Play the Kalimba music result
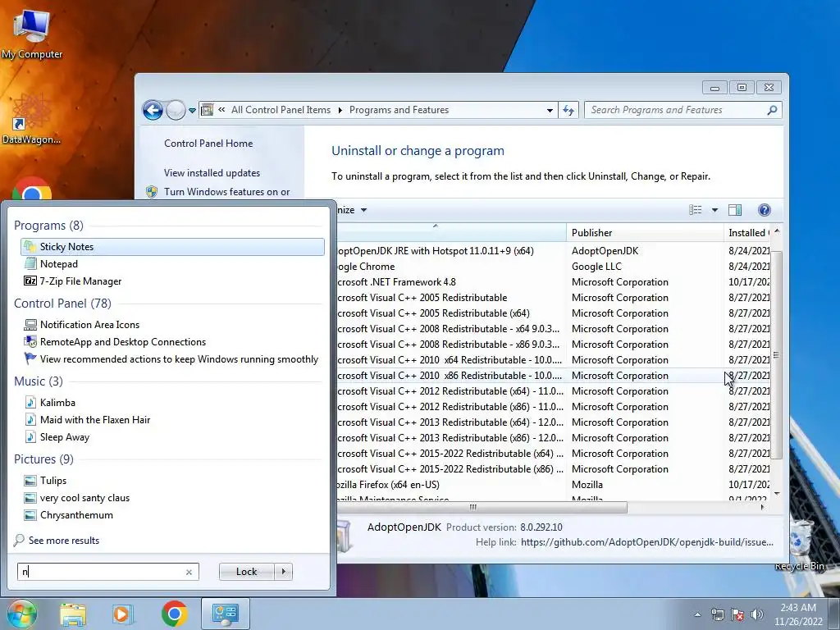 [x=49, y=402]
